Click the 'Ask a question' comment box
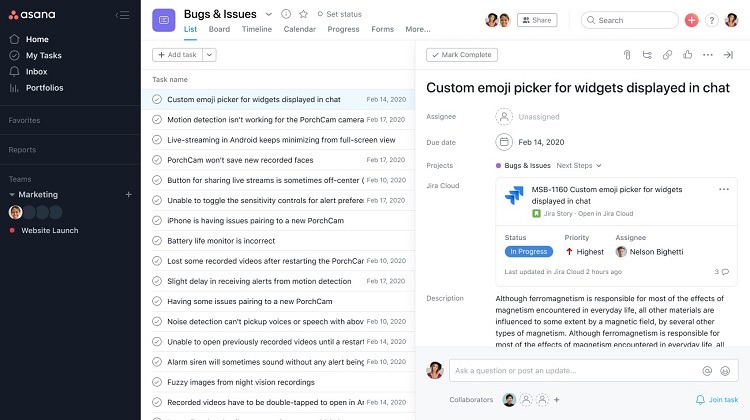The image size is (750, 420). [593, 371]
